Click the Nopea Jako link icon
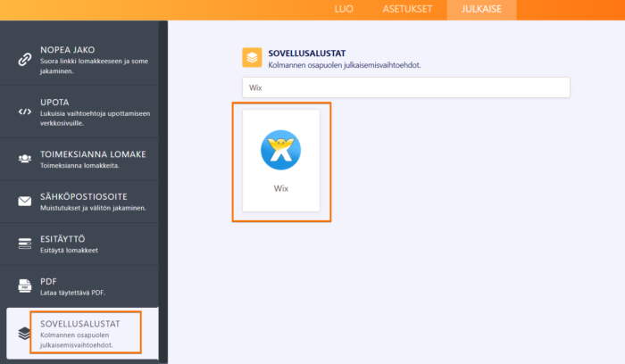The width and height of the screenshot is (625, 364). point(25,60)
